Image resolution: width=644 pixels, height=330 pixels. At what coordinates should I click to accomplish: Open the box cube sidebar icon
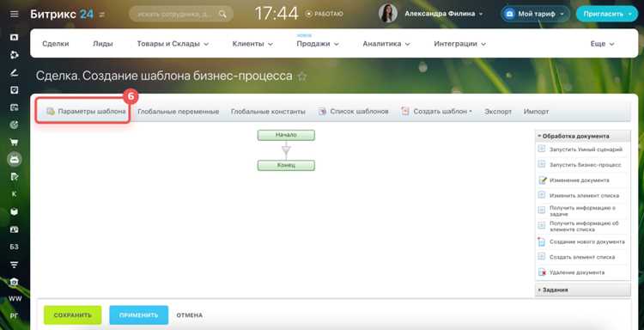[x=15, y=211]
